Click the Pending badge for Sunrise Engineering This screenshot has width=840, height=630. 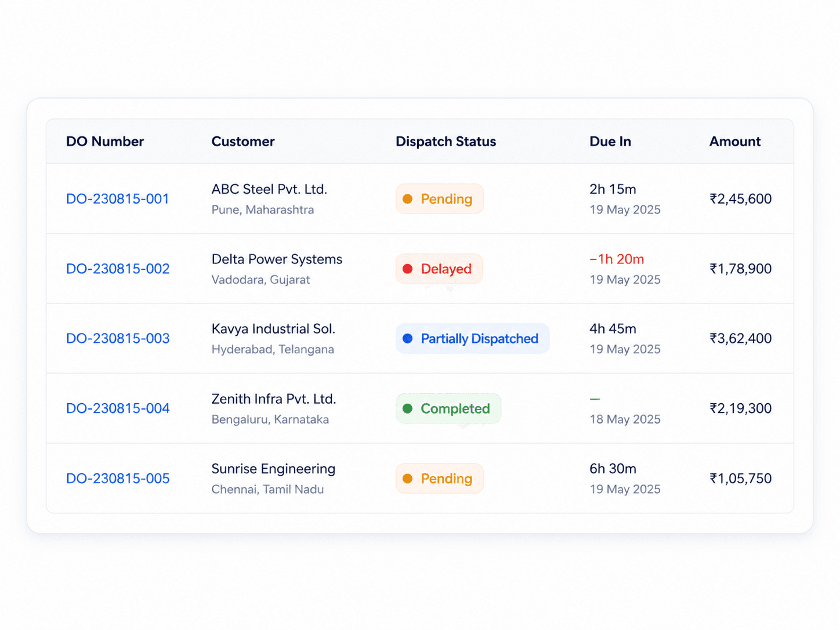[440, 479]
